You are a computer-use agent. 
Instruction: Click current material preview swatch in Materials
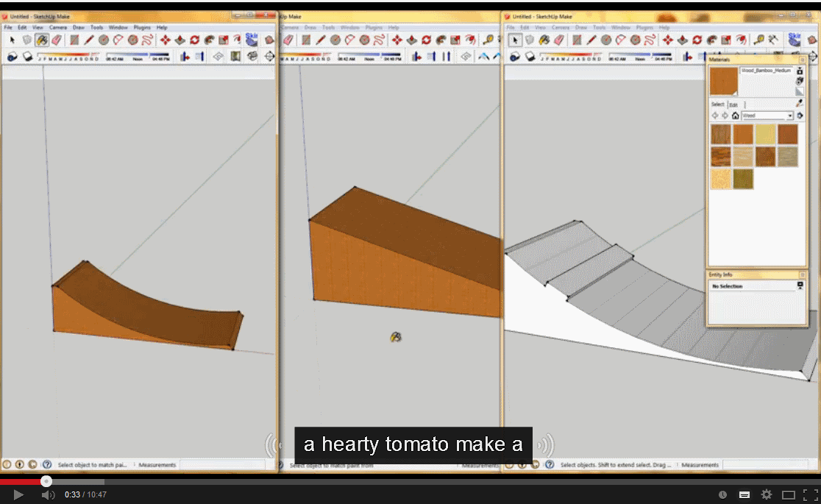coord(724,81)
